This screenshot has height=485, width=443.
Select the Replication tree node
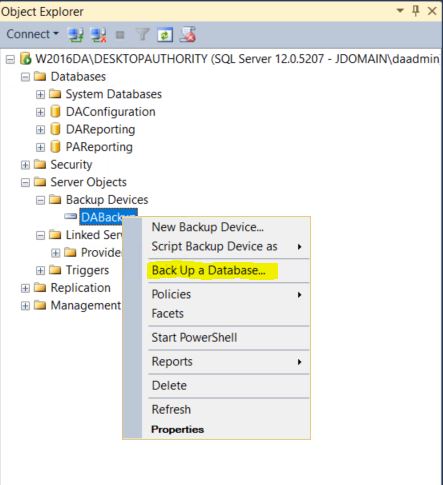click(80, 288)
